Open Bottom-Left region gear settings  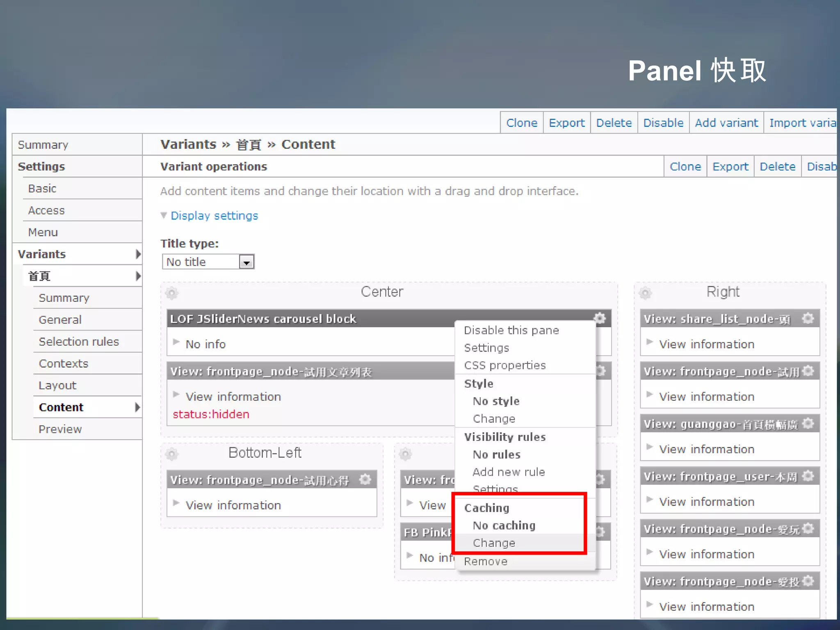coord(172,454)
